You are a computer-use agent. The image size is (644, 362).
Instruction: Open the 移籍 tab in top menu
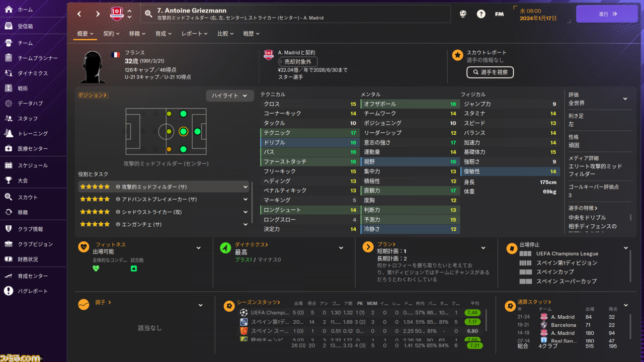(137, 34)
